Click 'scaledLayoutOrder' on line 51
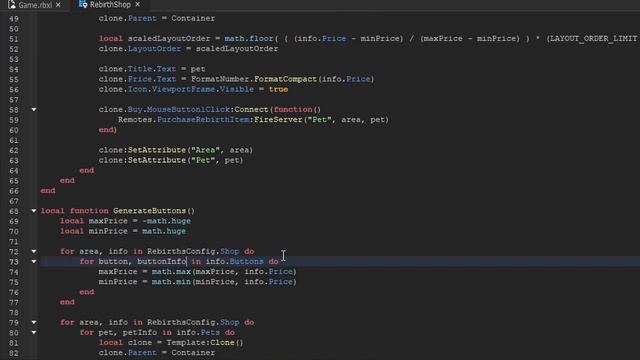 (x=169, y=38)
